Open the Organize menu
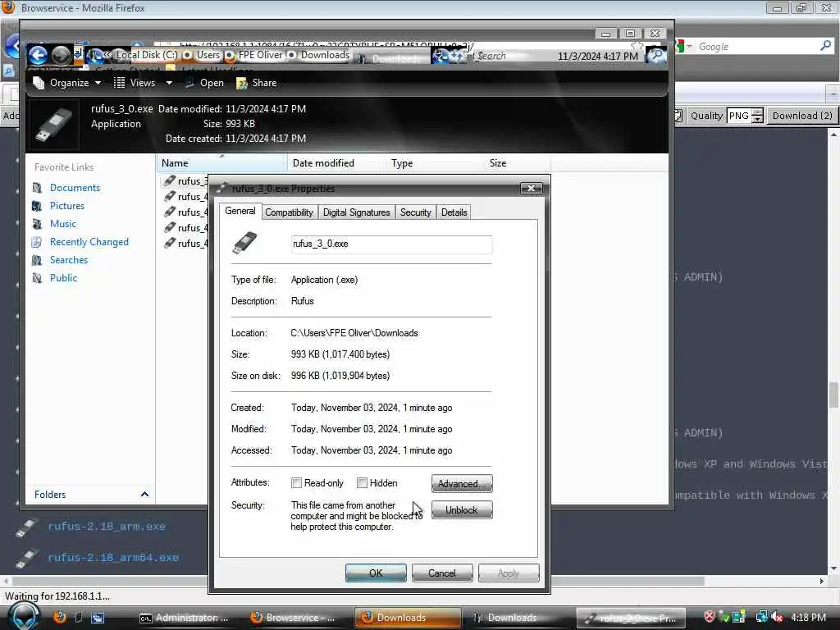 click(66, 83)
